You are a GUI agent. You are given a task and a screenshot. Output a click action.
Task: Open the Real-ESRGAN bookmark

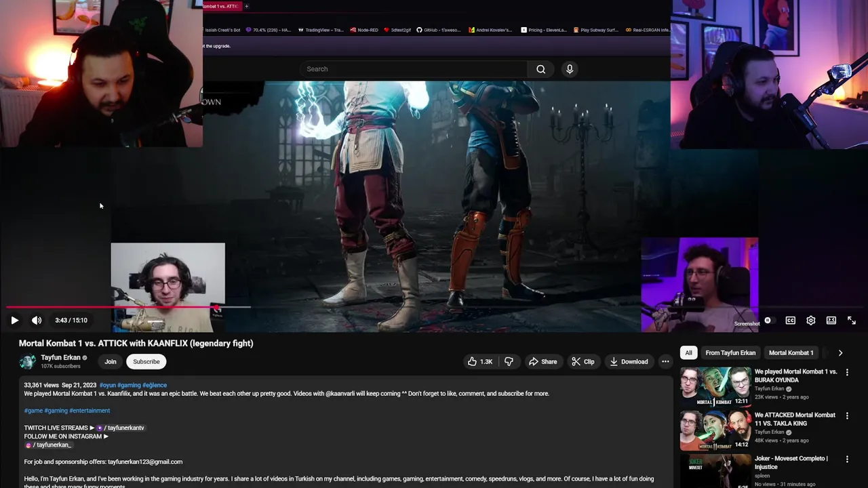tap(648, 30)
